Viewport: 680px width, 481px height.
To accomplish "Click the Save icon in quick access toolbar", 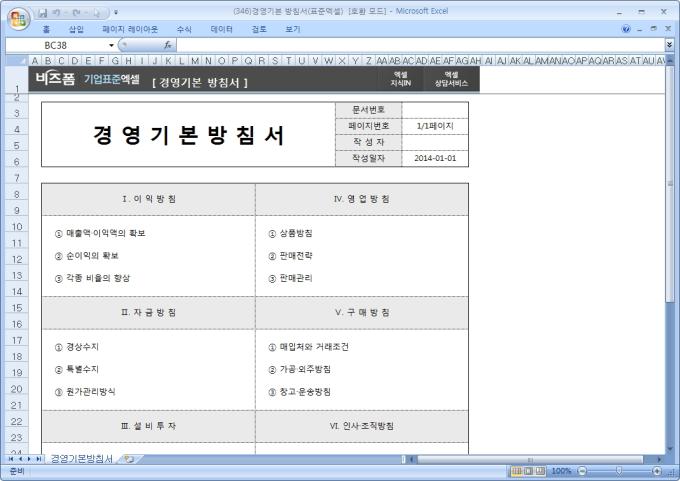I will tap(42, 11).
